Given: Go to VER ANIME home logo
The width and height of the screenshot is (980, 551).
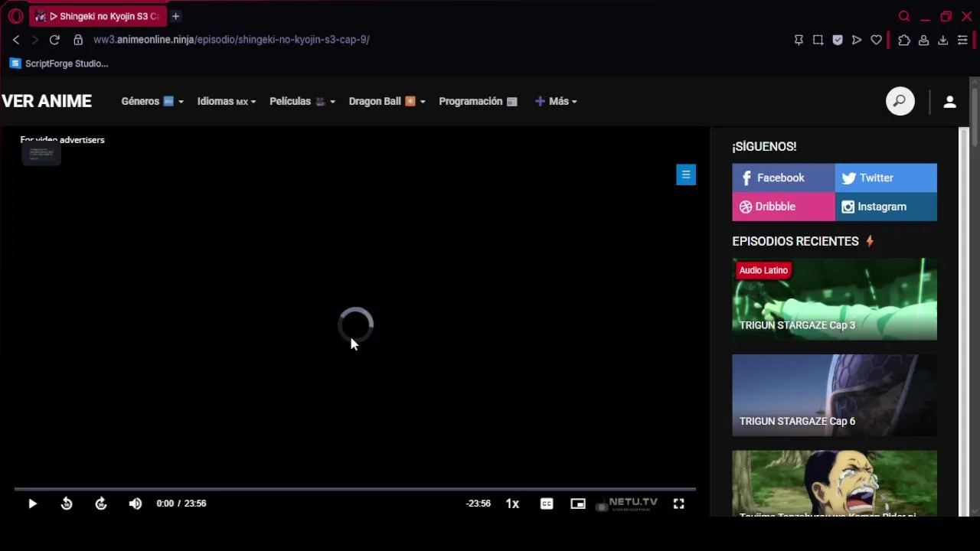Looking at the screenshot, I should pos(47,101).
